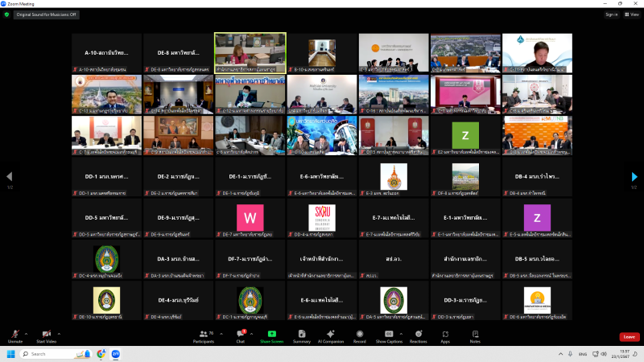Screen dimensions: 644x362
Task: Click the green Share Screen button
Action: [271, 335]
